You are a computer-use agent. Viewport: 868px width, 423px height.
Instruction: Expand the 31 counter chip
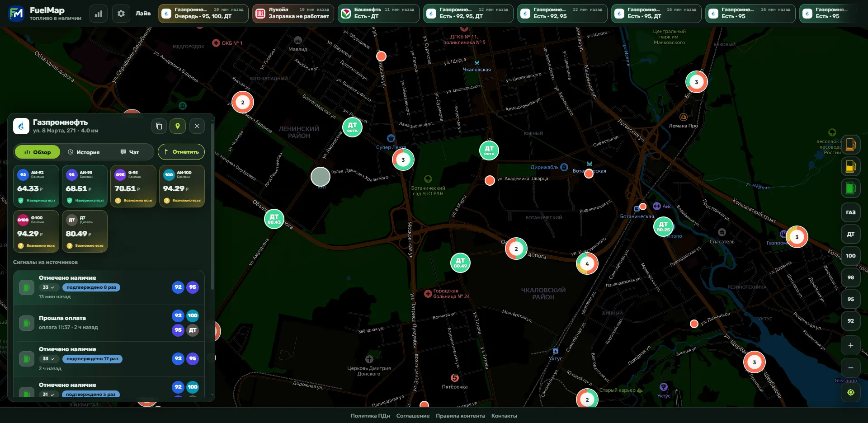tap(49, 395)
